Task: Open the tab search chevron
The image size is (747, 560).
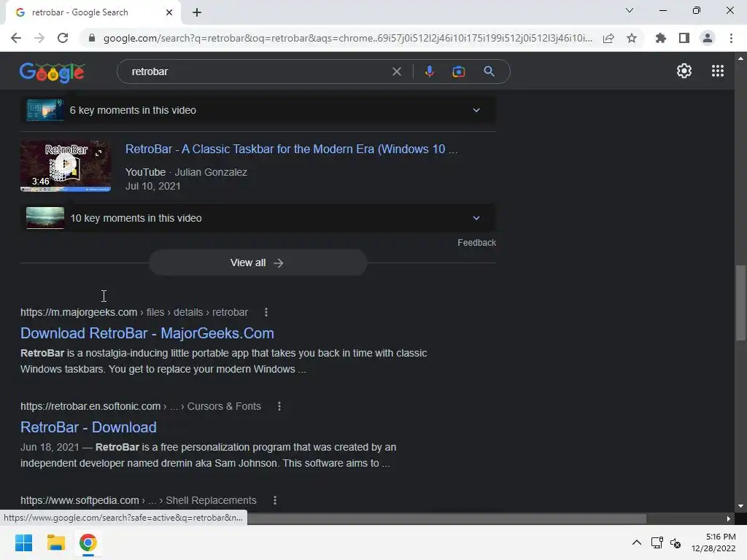Action: [630, 10]
